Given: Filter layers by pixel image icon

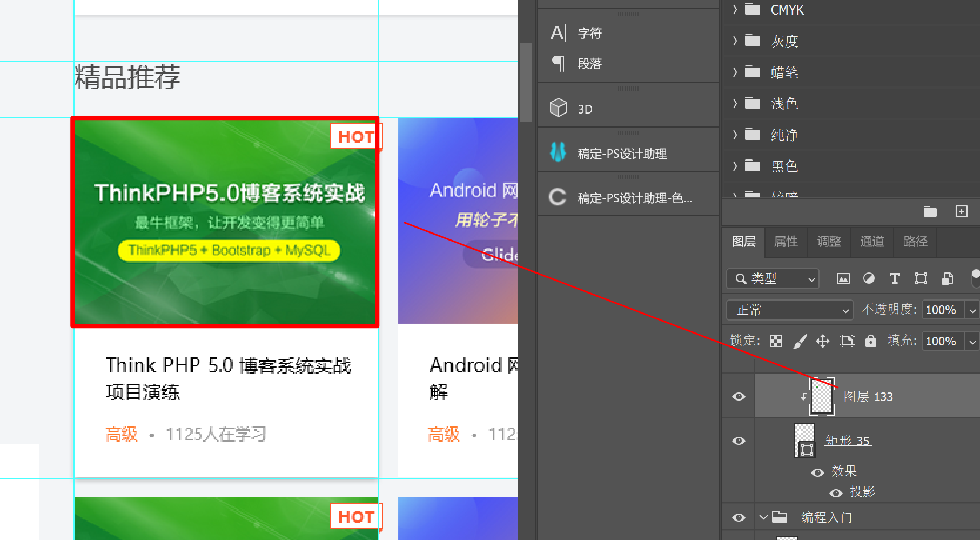Looking at the screenshot, I should tap(843, 278).
